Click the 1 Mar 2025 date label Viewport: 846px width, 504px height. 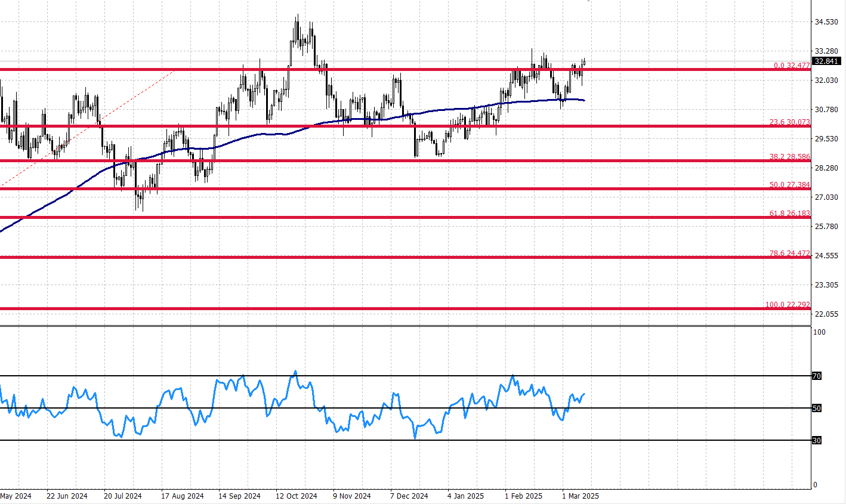[x=580, y=496]
